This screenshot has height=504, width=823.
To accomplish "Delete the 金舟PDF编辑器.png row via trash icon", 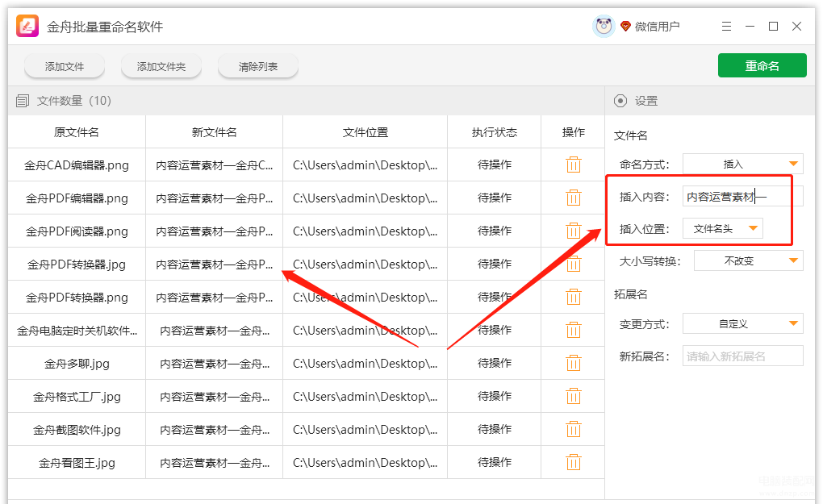I will (573, 198).
